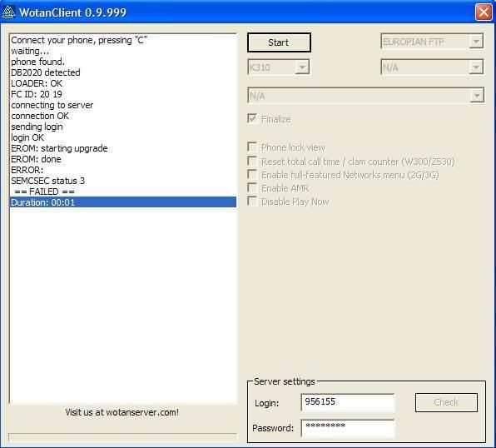Screen dimensions: 496x448
Task: Tick the Enable AMR checkbox
Action: click(252, 187)
